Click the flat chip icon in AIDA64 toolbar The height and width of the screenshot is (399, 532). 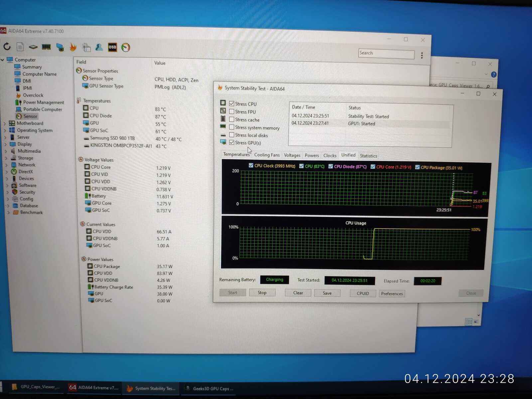33,47
